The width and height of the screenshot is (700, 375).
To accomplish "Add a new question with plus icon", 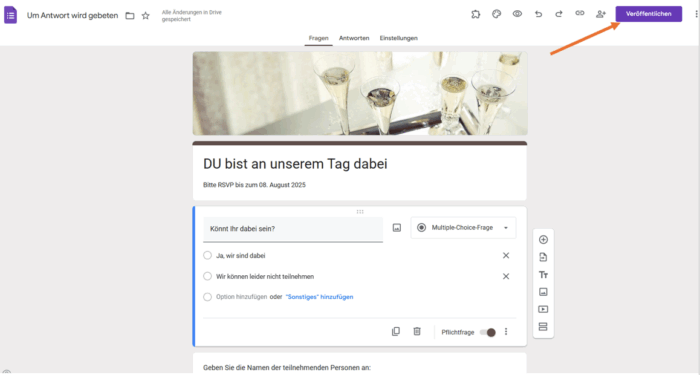I will coord(543,240).
